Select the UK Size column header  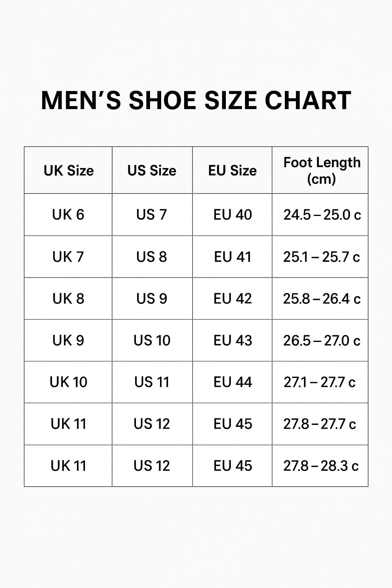pos(69,170)
